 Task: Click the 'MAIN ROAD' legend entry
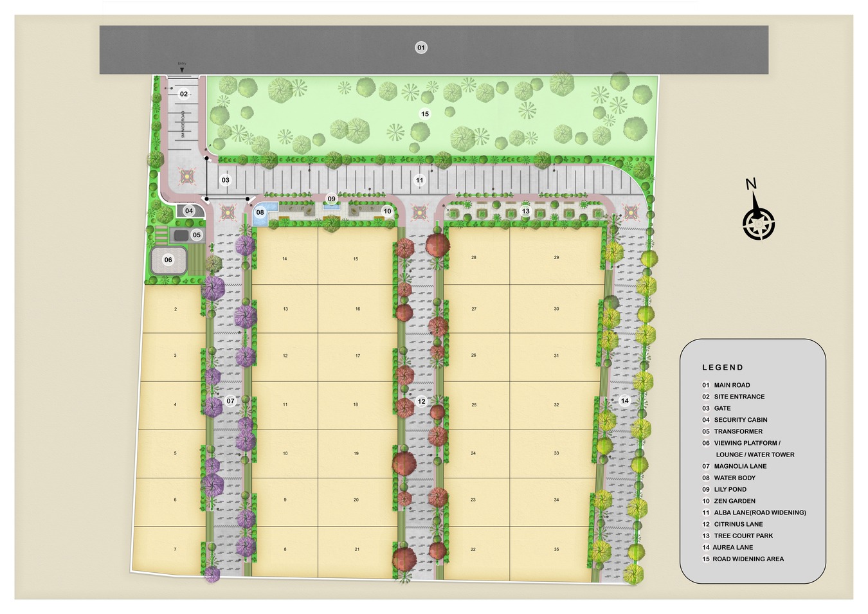pos(732,385)
